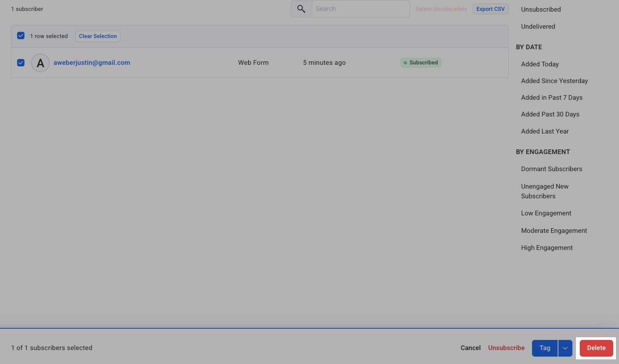Click the blue Tag button

pyautogui.click(x=544, y=348)
